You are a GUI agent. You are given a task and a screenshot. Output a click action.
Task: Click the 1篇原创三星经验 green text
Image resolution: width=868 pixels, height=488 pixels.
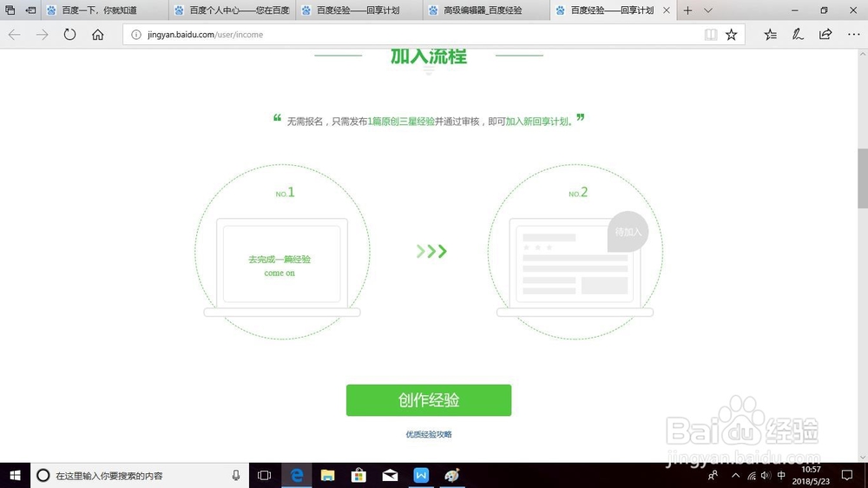[401, 122]
